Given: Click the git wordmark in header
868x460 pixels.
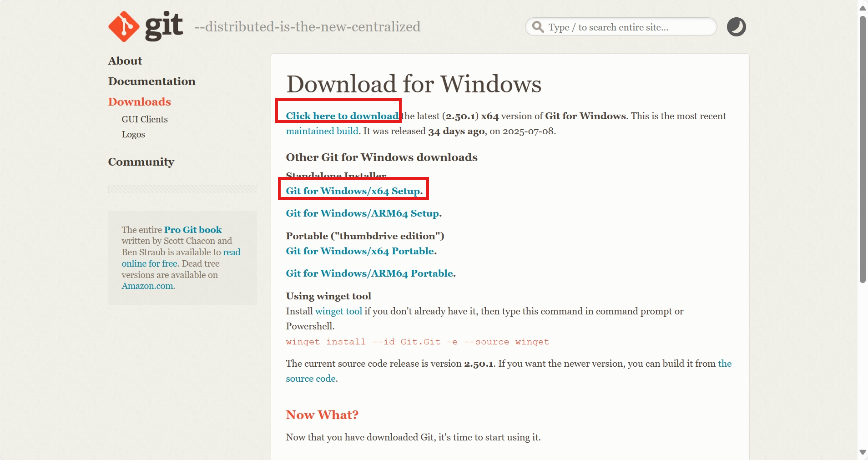Looking at the screenshot, I should (x=164, y=25).
